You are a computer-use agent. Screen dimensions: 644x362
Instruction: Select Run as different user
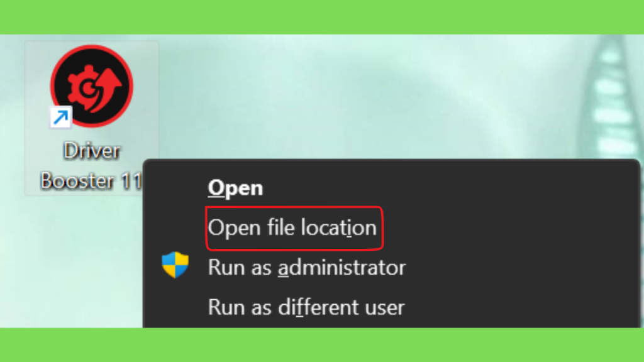pos(306,307)
